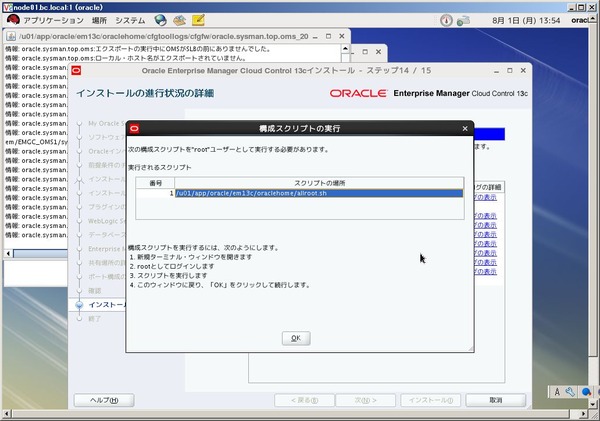
Task: Open the clock showing 8月 1日 13:54
Action: click(526, 21)
